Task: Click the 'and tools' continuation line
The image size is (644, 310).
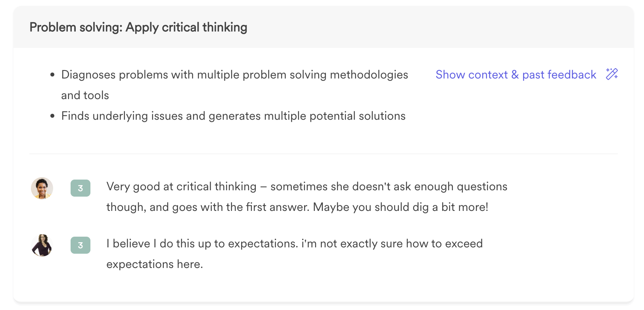Action: tap(85, 95)
